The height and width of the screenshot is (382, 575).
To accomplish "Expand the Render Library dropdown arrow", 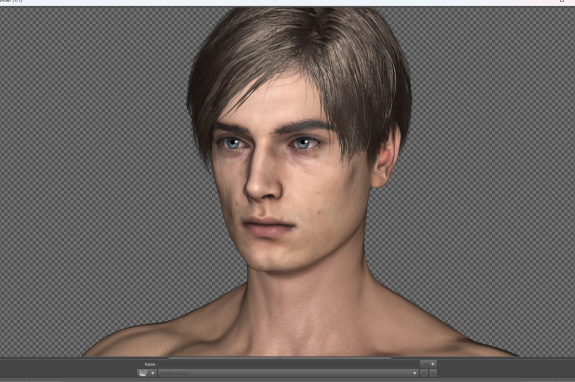I will pyautogui.click(x=415, y=373).
